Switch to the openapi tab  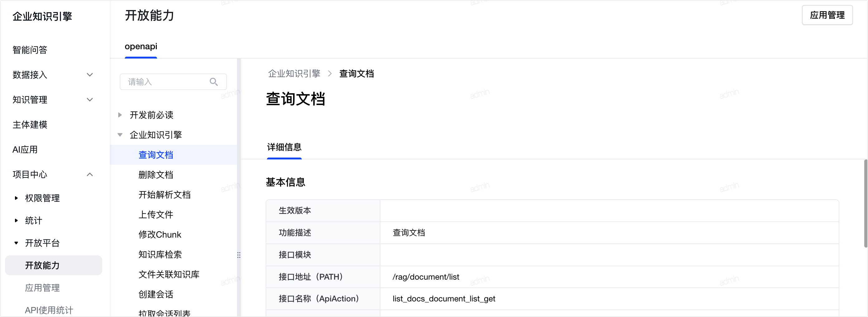pyautogui.click(x=141, y=46)
